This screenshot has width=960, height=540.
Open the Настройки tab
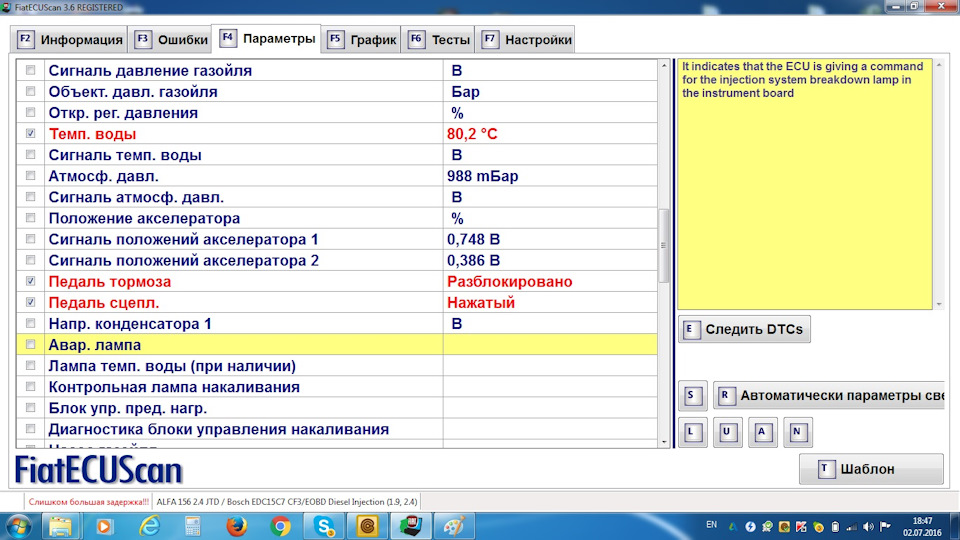[x=525, y=40]
